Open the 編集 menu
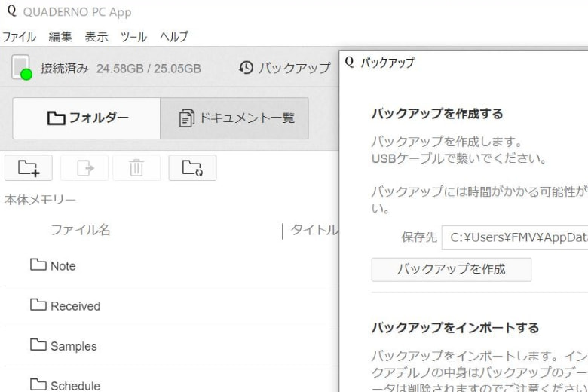 60,37
